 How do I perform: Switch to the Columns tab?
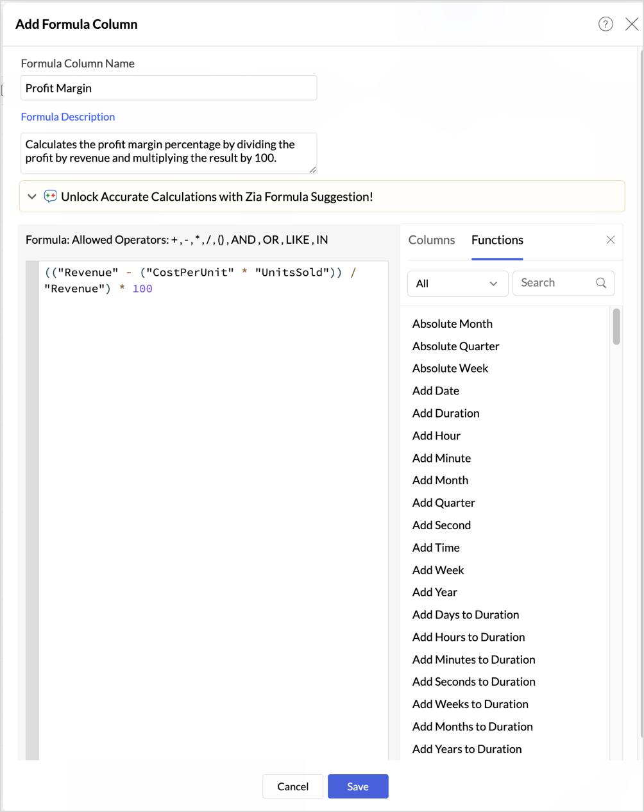pos(432,240)
